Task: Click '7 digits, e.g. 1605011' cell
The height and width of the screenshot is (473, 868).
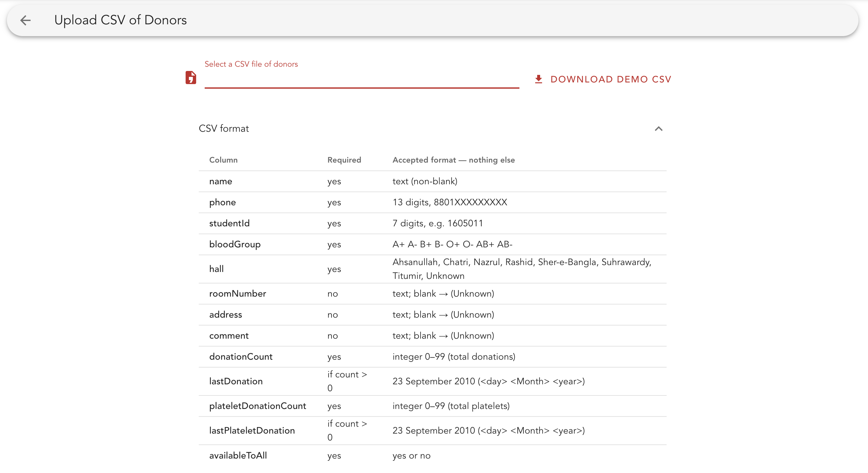Action: coord(437,223)
